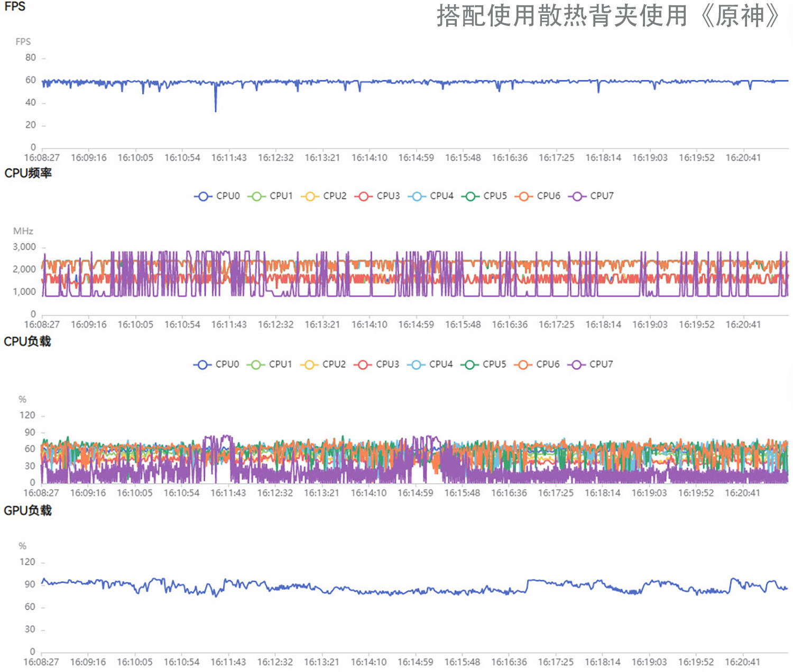
Task: Click the dark-green CPU5 marker under CPU频率
Action: pos(471,195)
